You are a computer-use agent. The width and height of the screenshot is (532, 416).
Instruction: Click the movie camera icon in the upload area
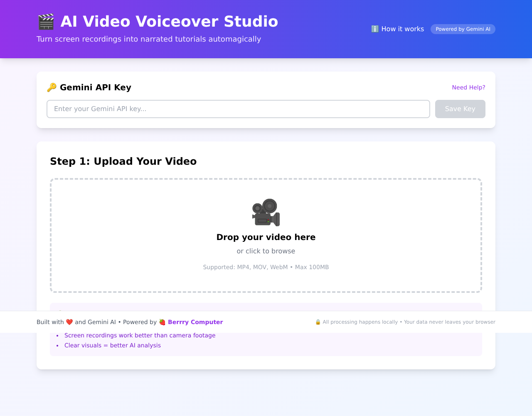[266, 212]
